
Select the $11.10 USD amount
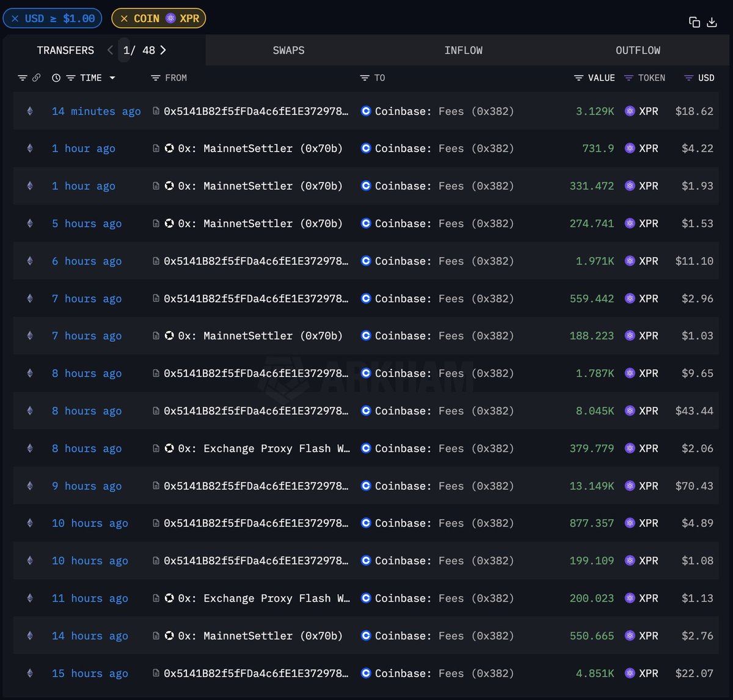coord(694,261)
